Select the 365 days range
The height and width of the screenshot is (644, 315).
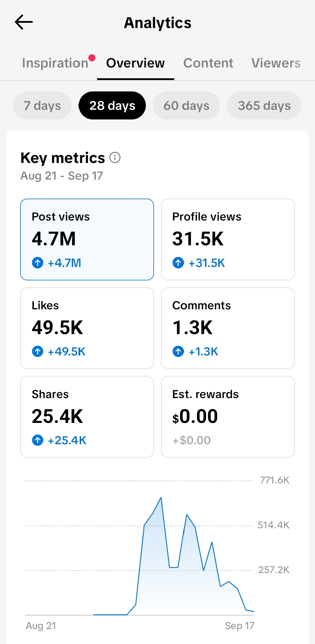click(x=264, y=105)
